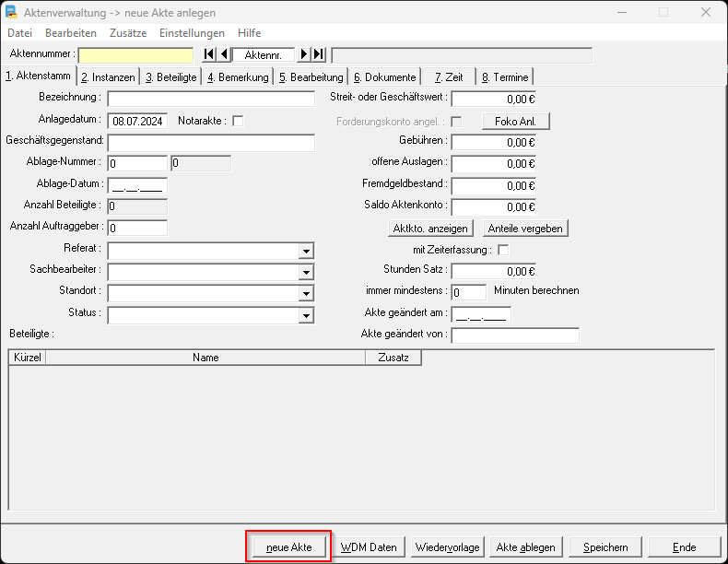Click the Ablage-Datum date field

(x=137, y=185)
